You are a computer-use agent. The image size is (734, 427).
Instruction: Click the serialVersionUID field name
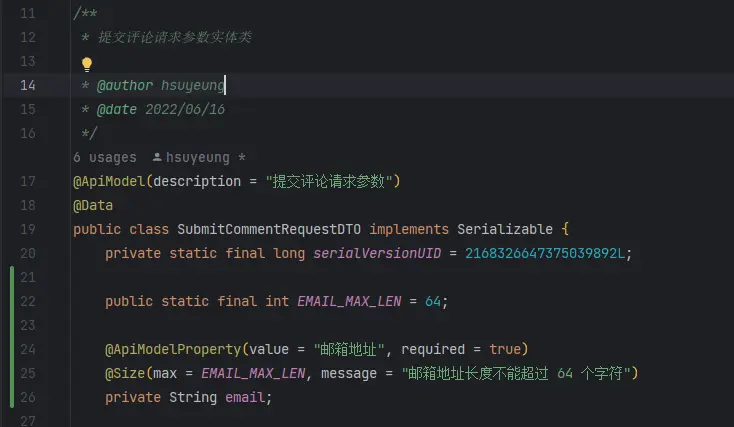point(377,253)
